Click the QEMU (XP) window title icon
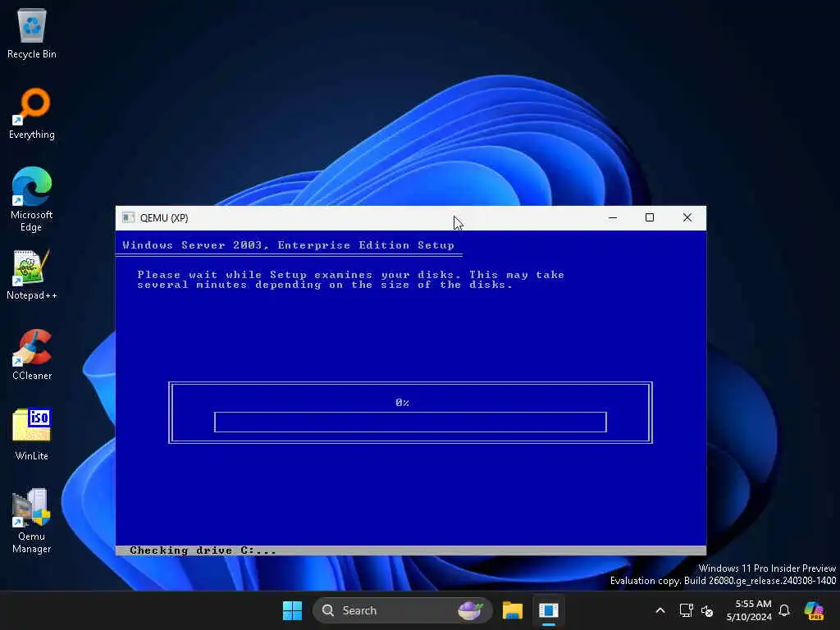The width and height of the screenshot is (840, 630). (x=128, y=217)
